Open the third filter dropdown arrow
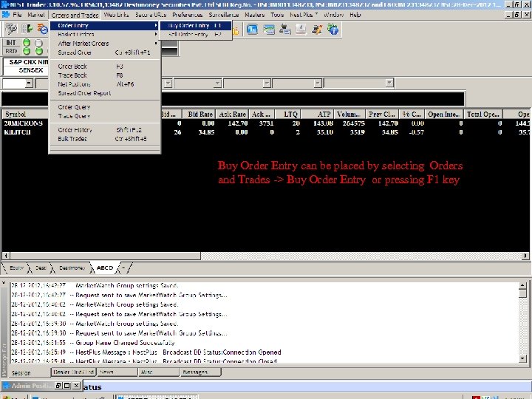 (218, 83)
